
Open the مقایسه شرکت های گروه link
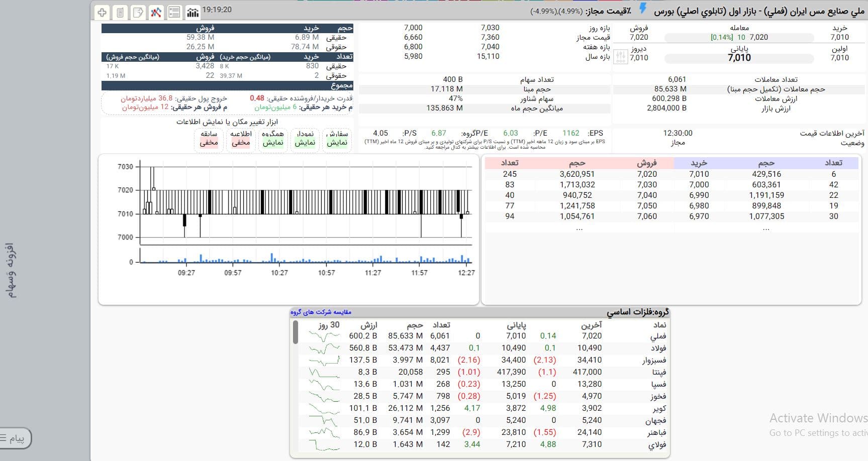pos(321,312)
